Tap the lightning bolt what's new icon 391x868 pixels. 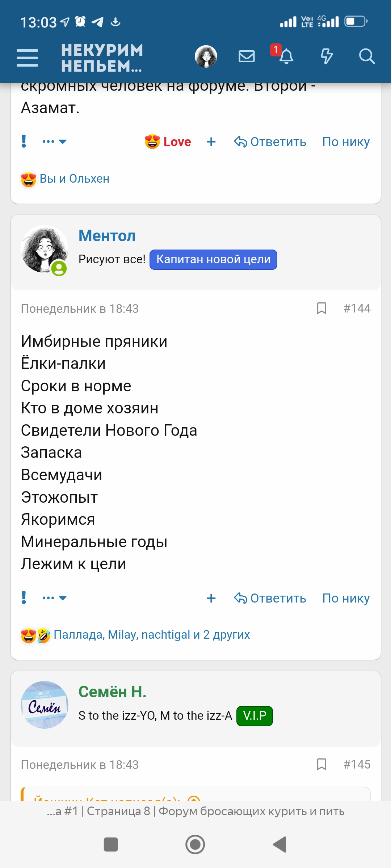pos(326,56)
